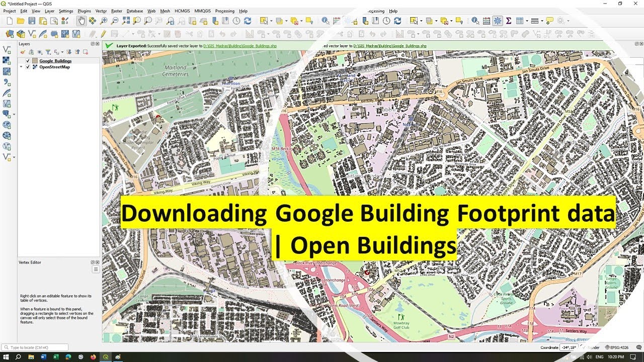Screen dimensions: 644x362
Task: Create a new project with the blank page icon
Action: (10, 21)
